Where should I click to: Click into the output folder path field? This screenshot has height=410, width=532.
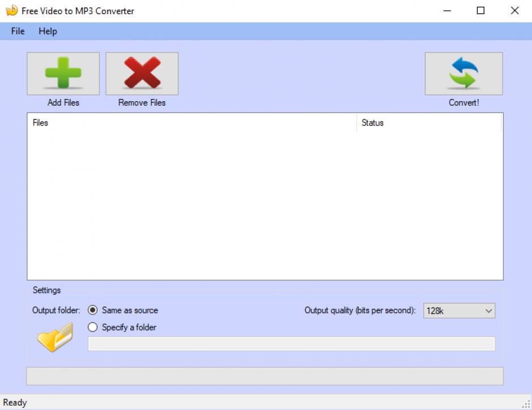click(x=291, y=344)
